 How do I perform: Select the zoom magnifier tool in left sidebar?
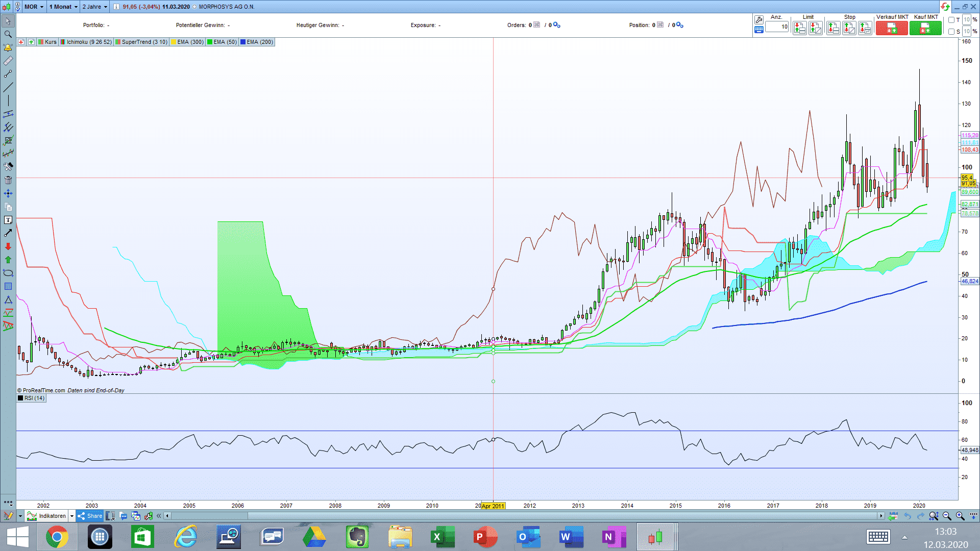pyautogui.click(x=8, y=34)
